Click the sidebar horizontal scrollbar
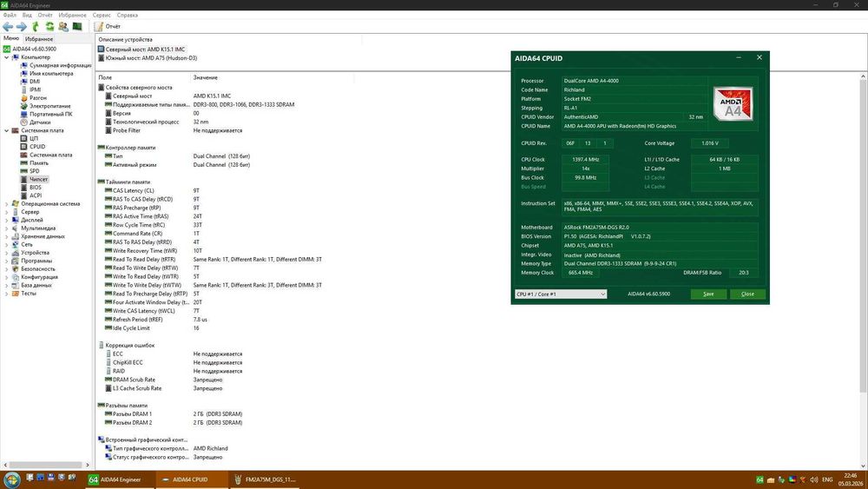Viewport: 868px width, 489px height. [46, 466]
